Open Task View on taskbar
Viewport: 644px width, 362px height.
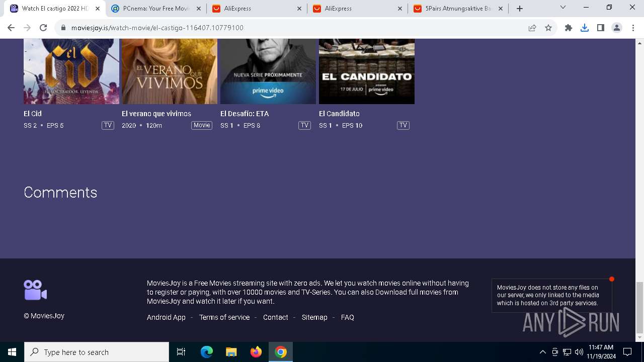[x=181, y=352]
